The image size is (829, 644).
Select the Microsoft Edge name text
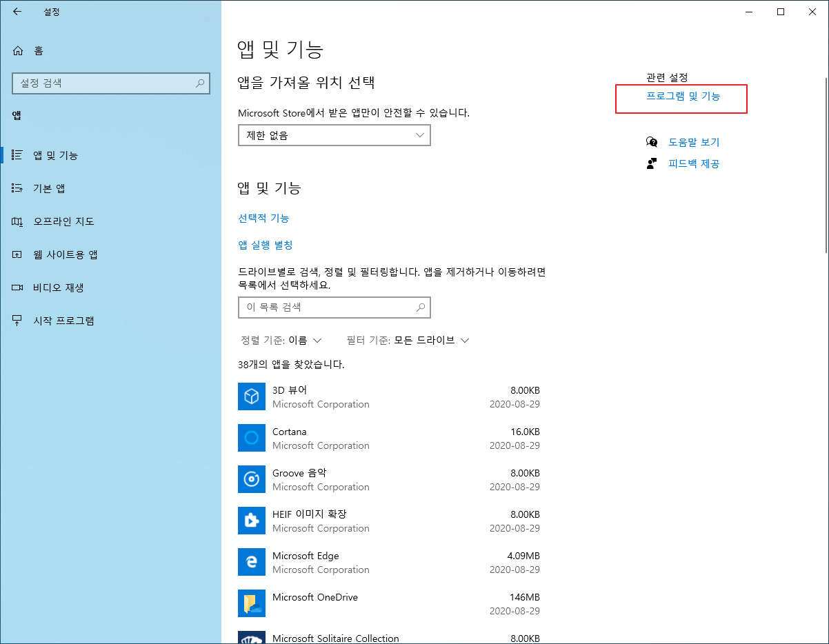[306, 556]
